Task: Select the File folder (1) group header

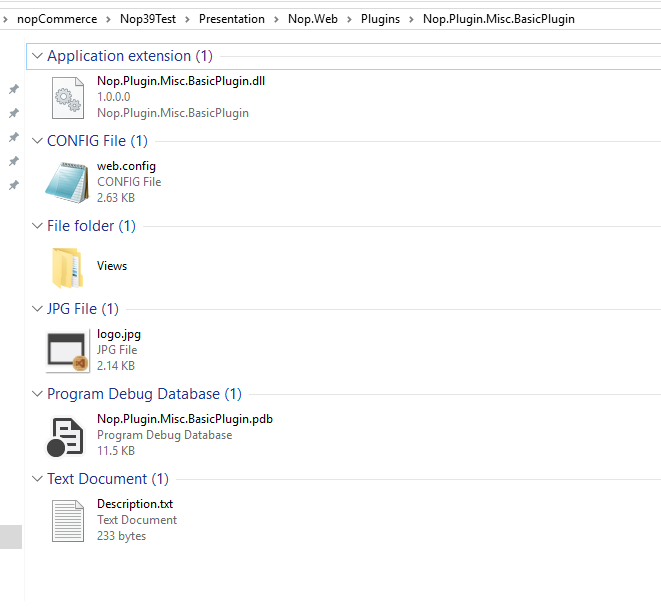Action: click(x=91, y=226)
